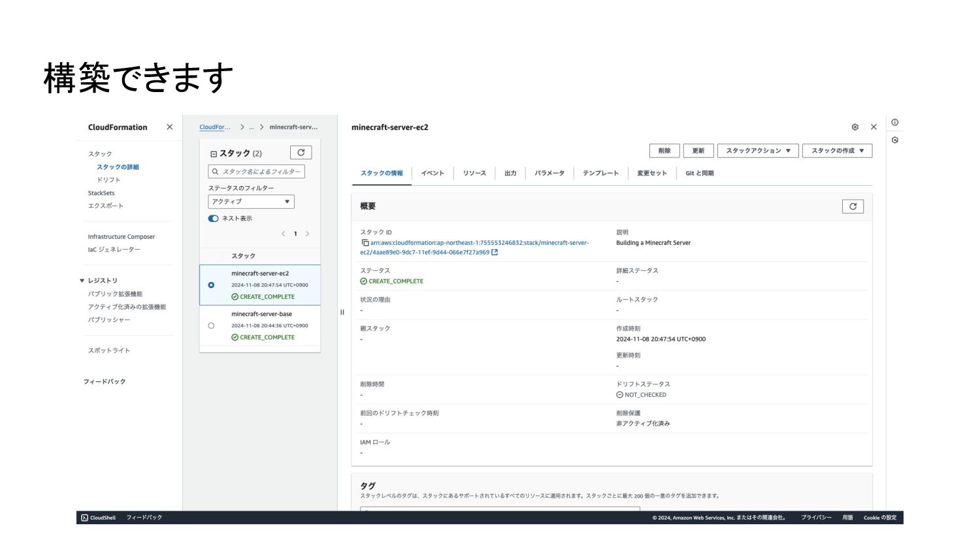Open Infrastructure Composer in the sidebar
Image resolution: width=980 pixels, height=551 pixels.
(122, 237)
